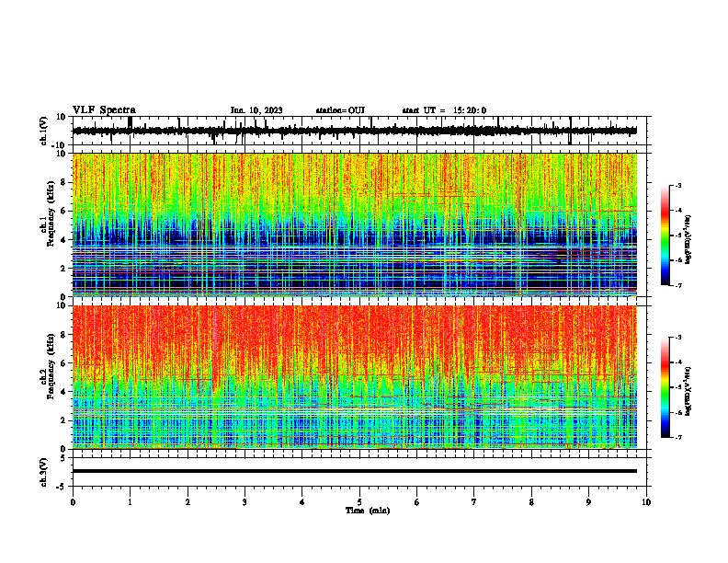Click the "8" kHz tick on ch.1 spectrogram

tap(64, 182)
